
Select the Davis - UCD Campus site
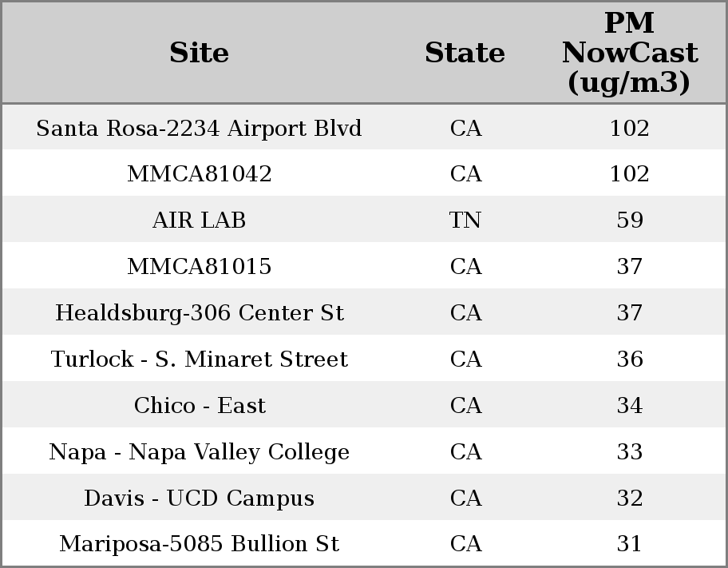click(199, 498)
